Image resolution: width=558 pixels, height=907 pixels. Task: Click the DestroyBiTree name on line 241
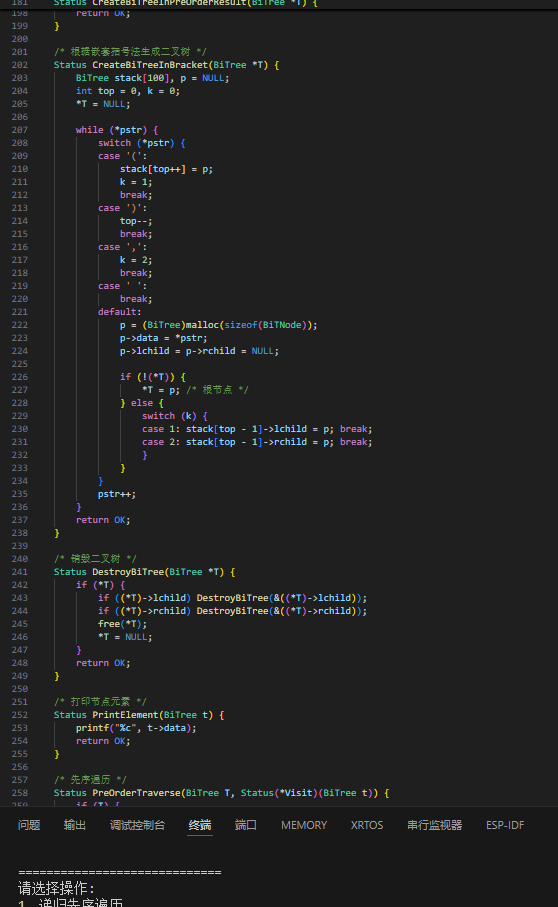[x=128, y=572]
